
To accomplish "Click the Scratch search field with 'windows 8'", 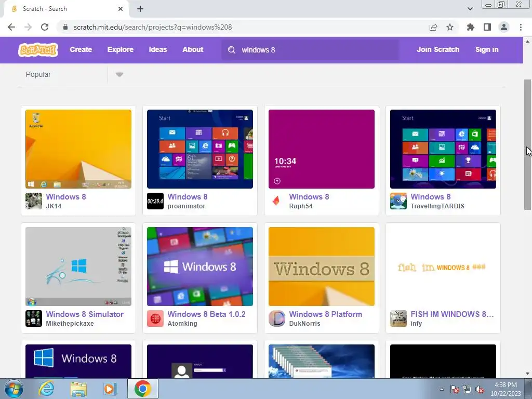I will tap(310, 50).
